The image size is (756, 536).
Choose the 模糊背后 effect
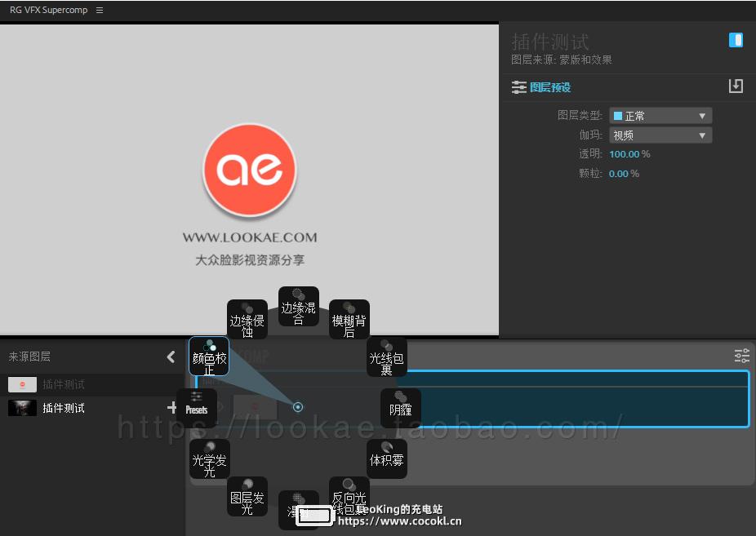349,319
